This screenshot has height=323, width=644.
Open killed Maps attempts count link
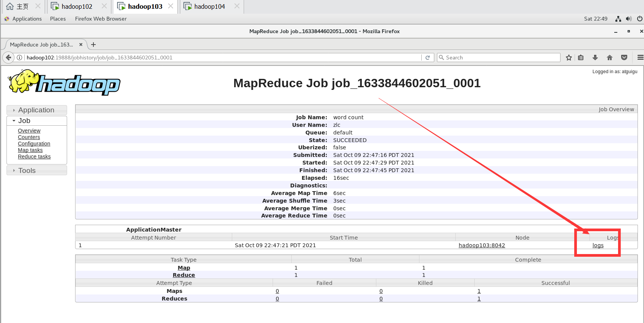(x=381, y=291)
